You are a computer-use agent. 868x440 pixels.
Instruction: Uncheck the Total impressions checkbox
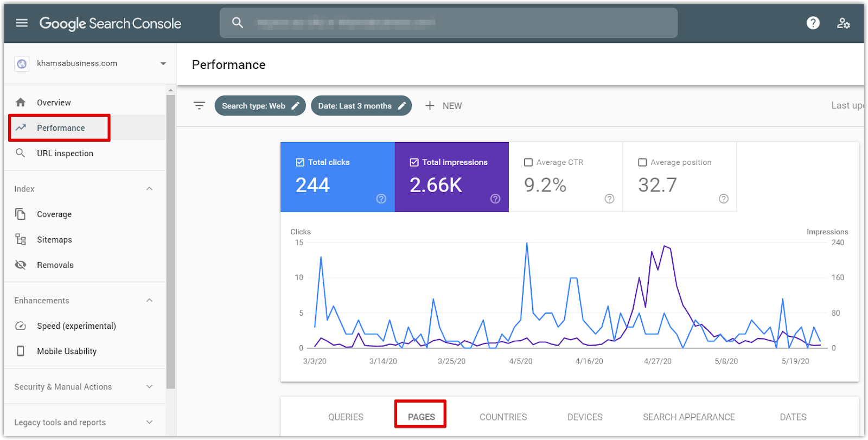tap(414, 162)
